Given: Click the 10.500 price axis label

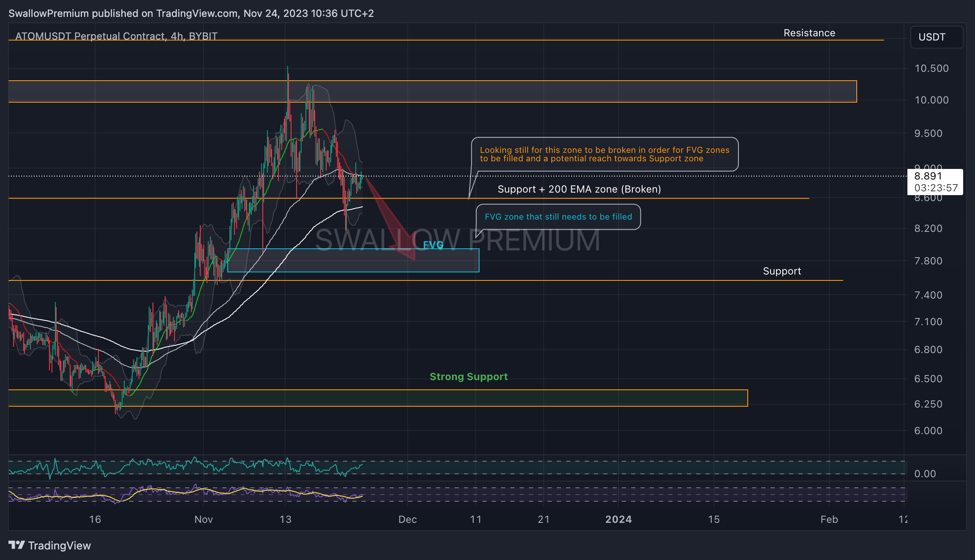Looking at the screenshot, I should (x=931, y=68).
